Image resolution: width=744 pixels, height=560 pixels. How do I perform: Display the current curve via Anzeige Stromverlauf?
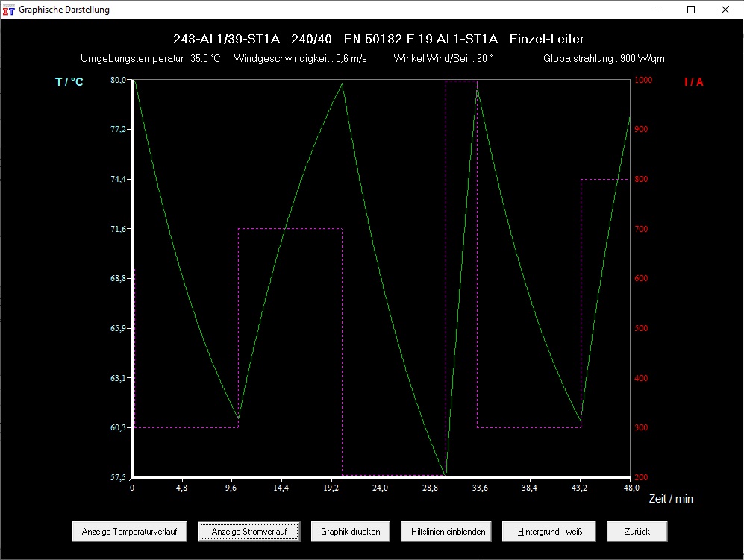[x=248, y=531]
